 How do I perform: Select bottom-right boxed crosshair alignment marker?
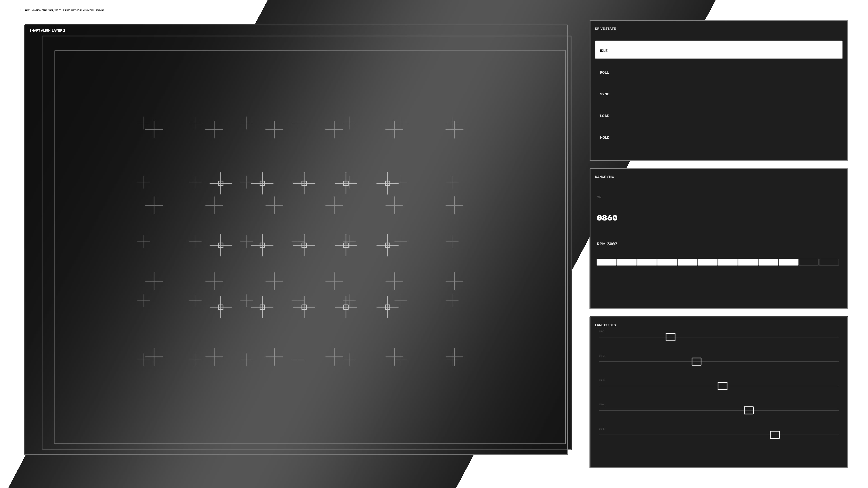pos(387,307)
